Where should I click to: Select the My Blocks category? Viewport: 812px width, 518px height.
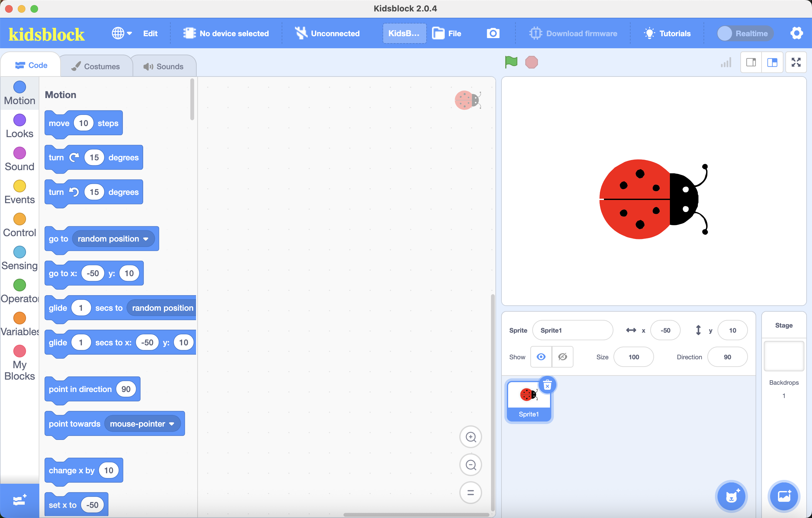[x=20, y=363]
